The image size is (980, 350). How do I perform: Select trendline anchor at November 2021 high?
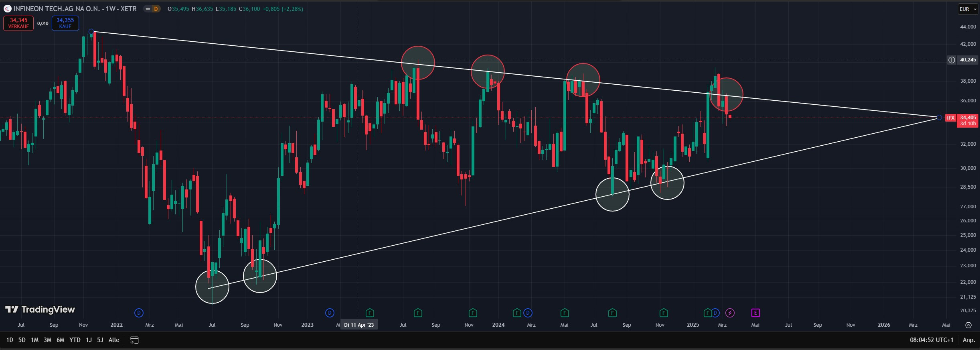[x=91, y=31]
